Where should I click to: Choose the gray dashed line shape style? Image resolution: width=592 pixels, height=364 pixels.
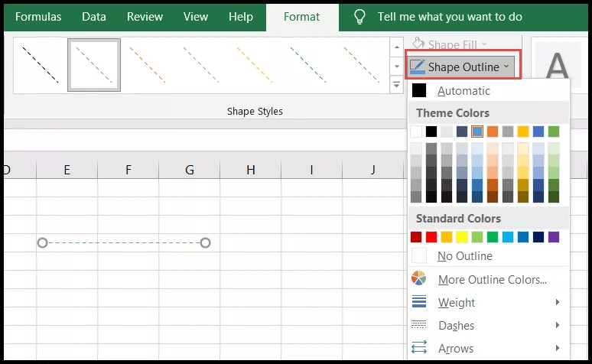click(x=201, y=65)
